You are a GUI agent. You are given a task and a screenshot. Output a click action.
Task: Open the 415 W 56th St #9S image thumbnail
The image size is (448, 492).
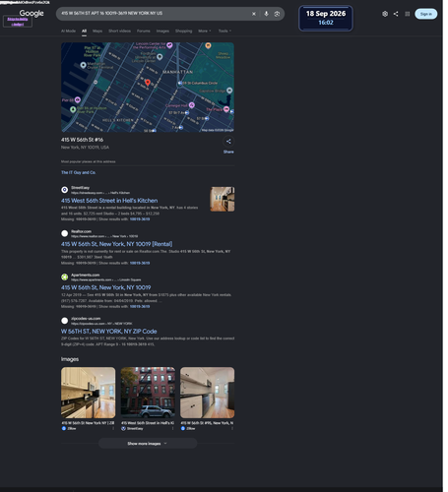tap(208, 393)
